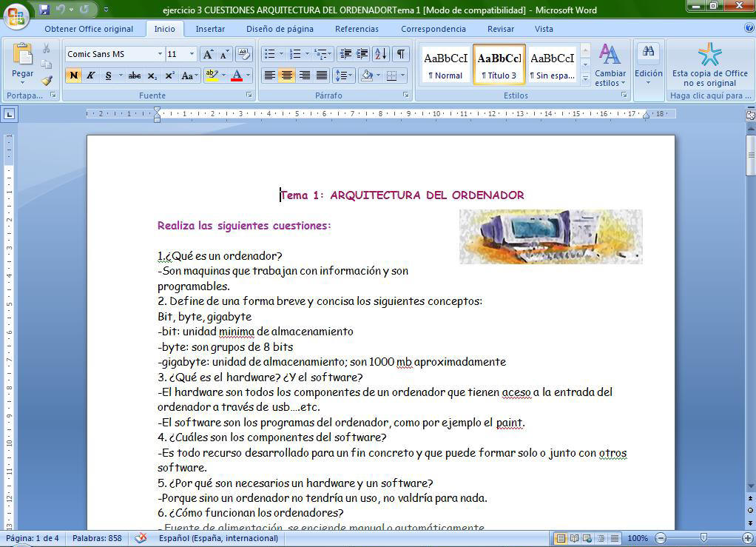
Task: Click the vertical scrollbar thumb
Action: pyautogui.click(x=751, y=155)
